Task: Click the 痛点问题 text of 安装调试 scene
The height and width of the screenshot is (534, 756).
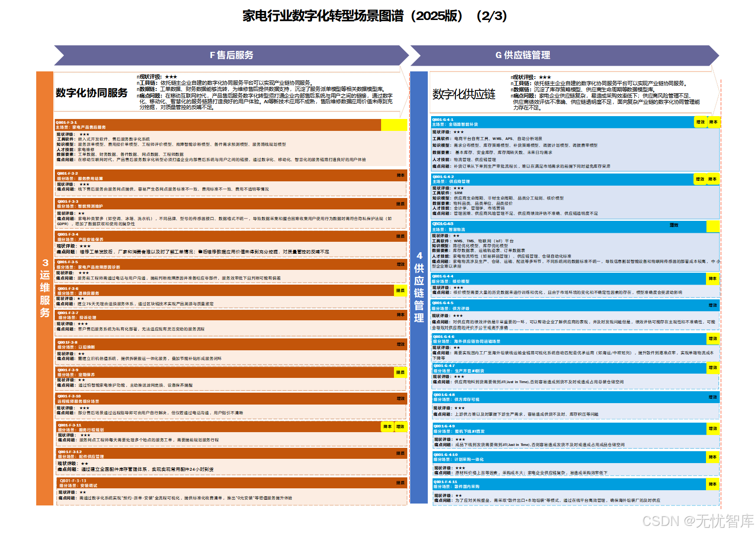Action: click(x=175, y=498)
